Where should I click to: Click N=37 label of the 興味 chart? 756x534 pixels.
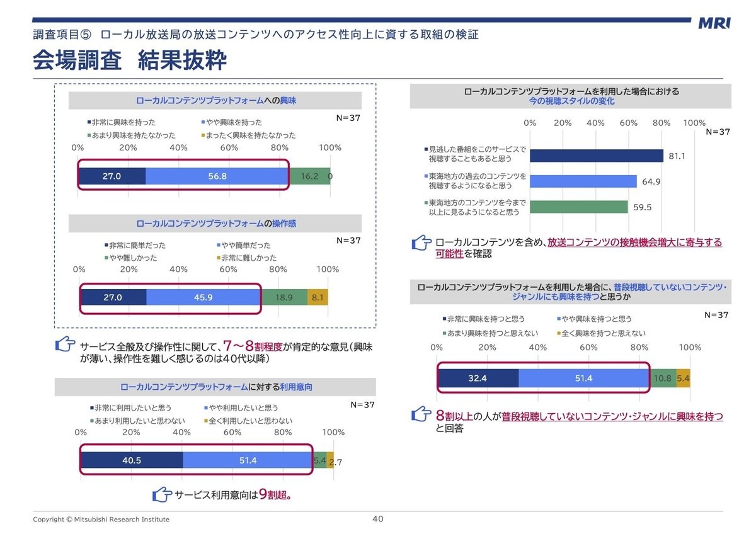[x=348, y=118]
